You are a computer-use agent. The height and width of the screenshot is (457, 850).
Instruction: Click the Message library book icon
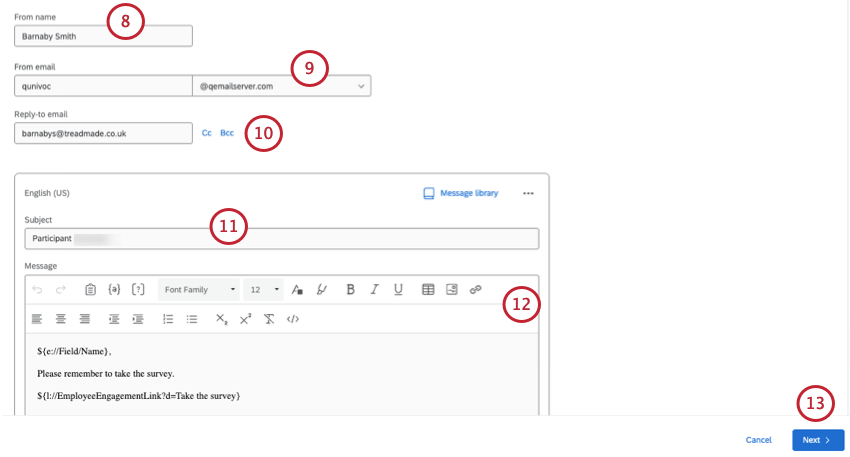[x=429, y=194]
